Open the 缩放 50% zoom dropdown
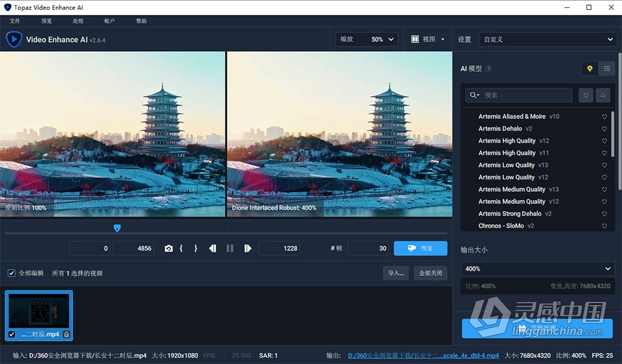This screenshot has height=364, width=622. tap(366, 40)
